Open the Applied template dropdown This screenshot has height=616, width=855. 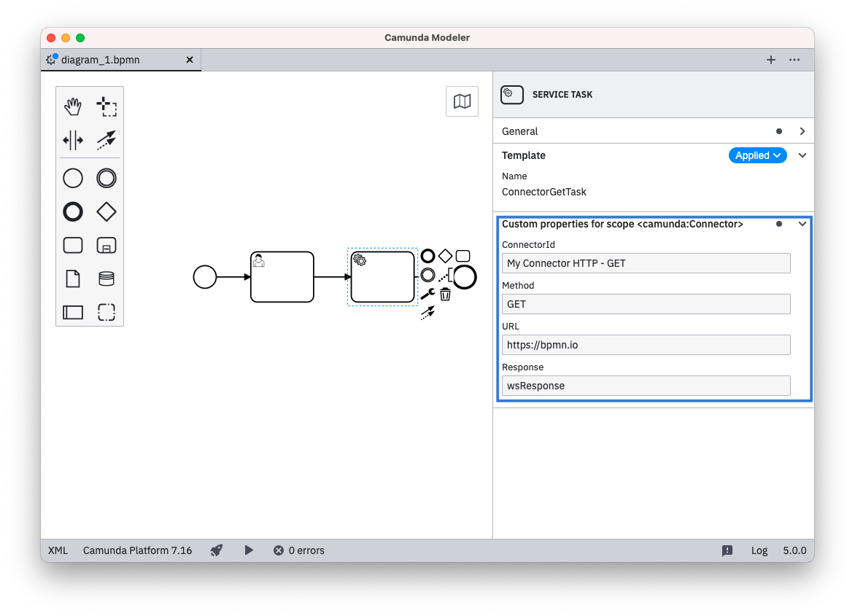[x=757, y=155]
